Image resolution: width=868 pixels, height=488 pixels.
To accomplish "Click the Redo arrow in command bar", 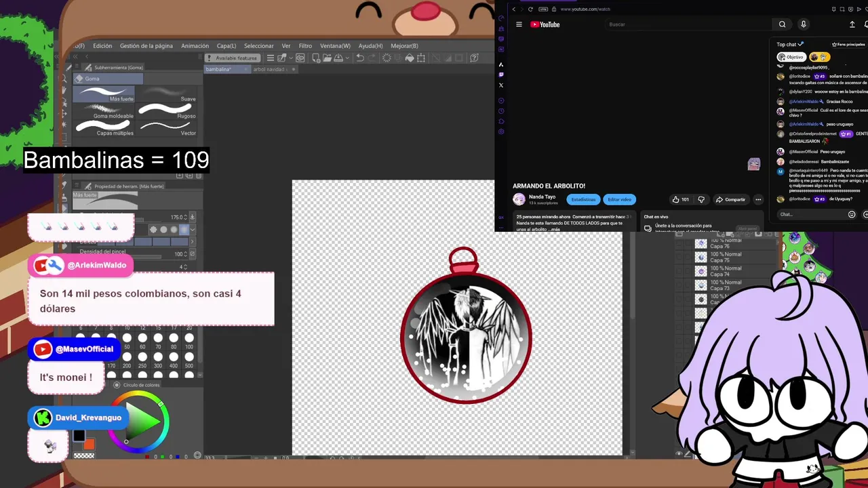I will tap(372, 58).
